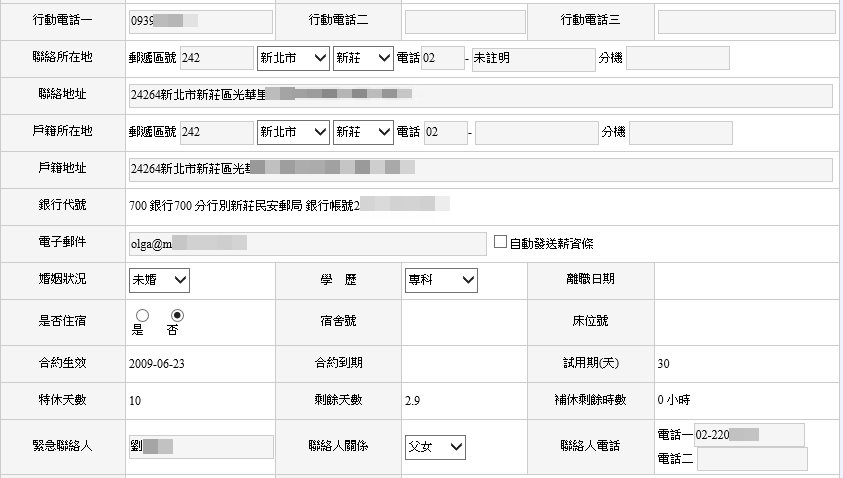The height and width of the screenshot is (478, 843).
Task: Expand the 學歷 dropdown showing 專科
Action: (441, 280)
